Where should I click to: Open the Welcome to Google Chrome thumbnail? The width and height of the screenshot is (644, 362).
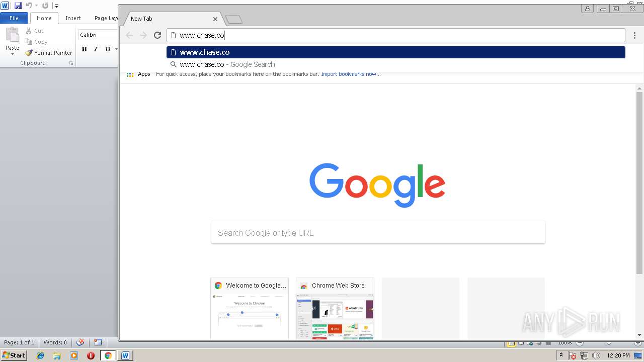(250, 308)
